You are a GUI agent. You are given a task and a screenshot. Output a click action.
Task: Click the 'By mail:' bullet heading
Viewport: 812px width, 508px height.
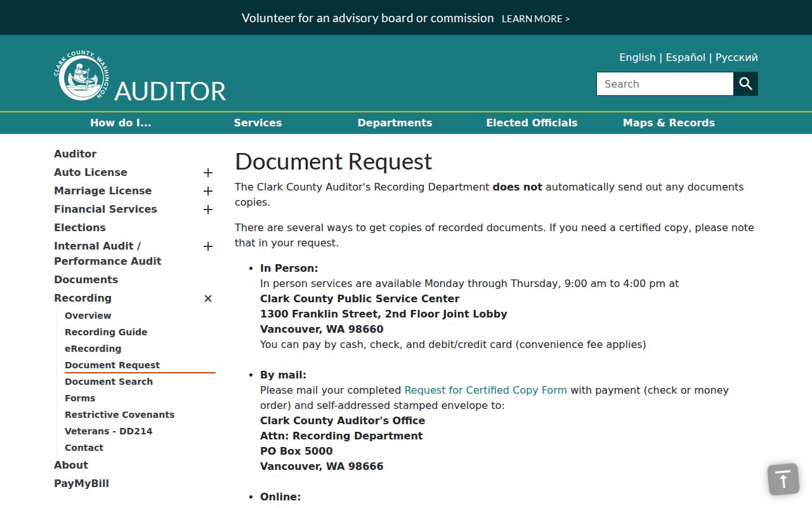(283, 375)
